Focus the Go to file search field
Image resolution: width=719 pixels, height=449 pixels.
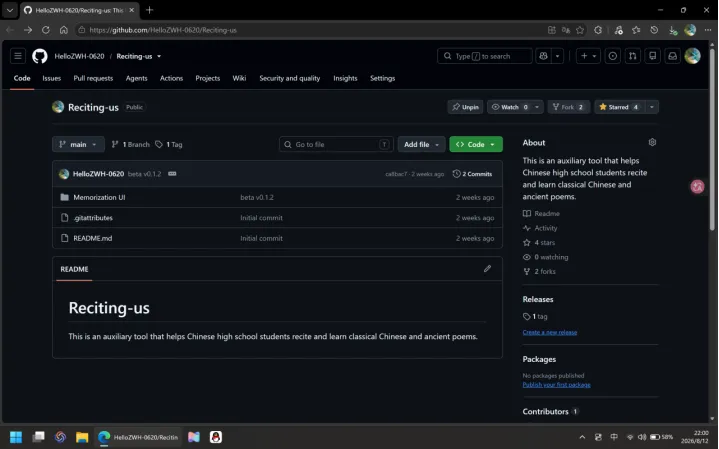point(336,144)
